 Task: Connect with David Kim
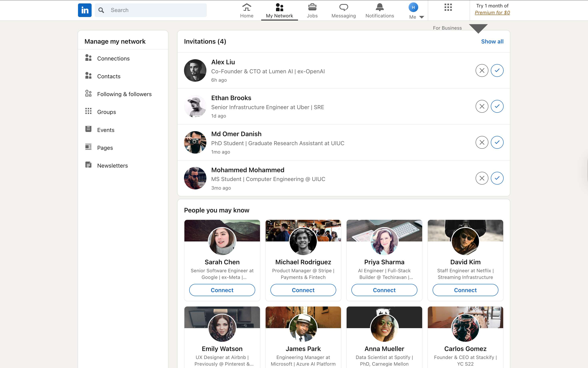465,290
